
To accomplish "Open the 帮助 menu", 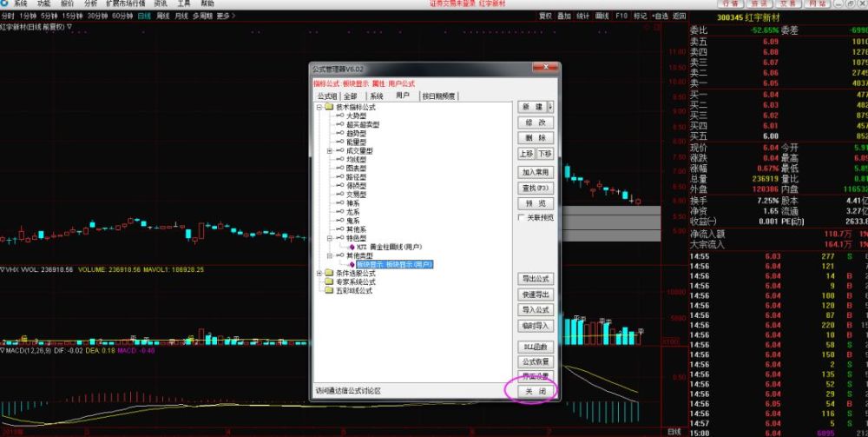I will 207,3.
